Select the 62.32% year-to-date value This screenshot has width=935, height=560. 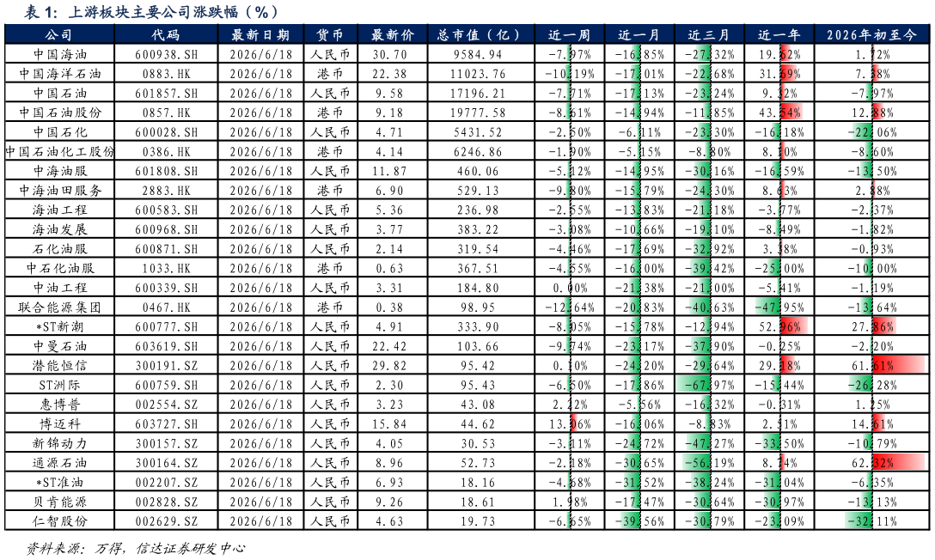click(871, 463)
